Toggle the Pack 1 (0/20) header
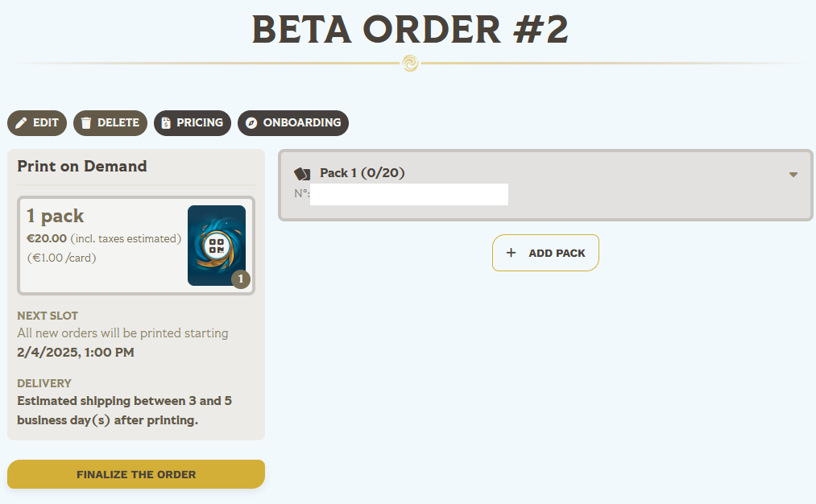 [x=362, y=173]
